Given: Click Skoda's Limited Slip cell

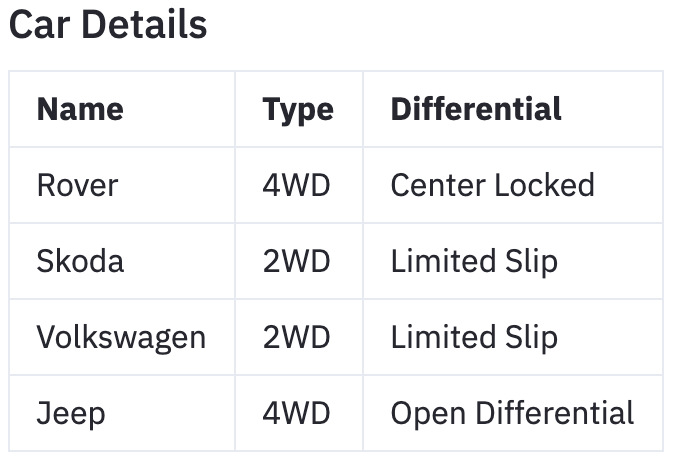Looking at the screenshot, I should 474,261.
